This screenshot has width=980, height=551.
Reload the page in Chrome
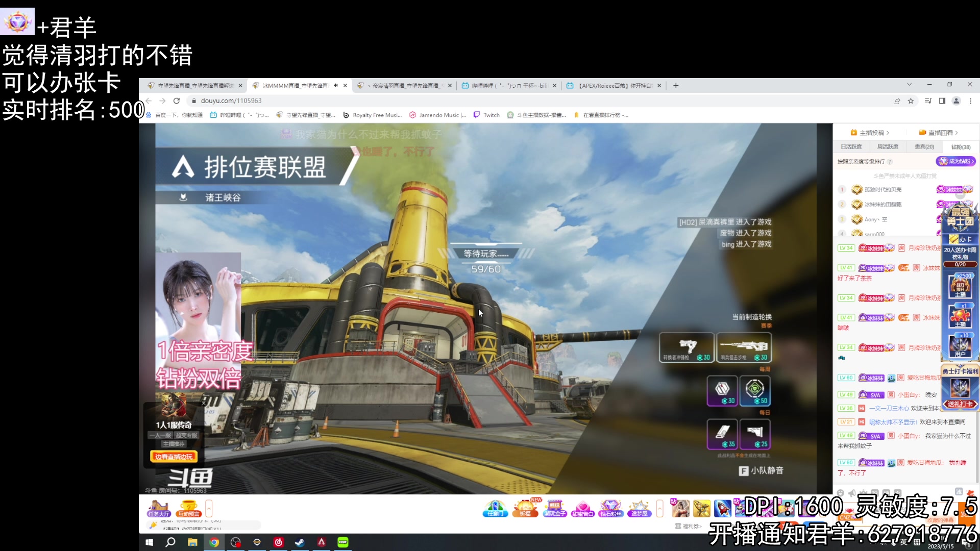click(177, 101)
